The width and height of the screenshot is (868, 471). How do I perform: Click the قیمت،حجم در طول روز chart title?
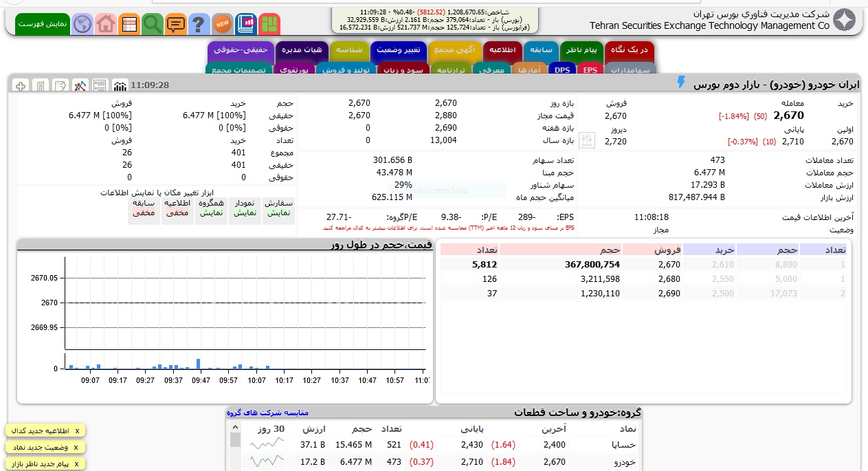[381, 245]
